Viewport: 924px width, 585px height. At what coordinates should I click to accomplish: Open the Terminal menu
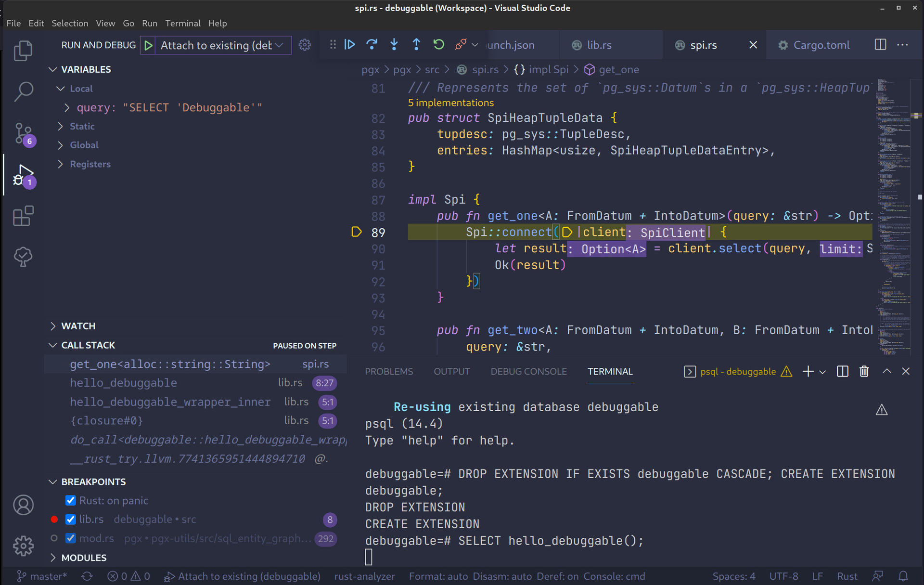coord(182,23)
